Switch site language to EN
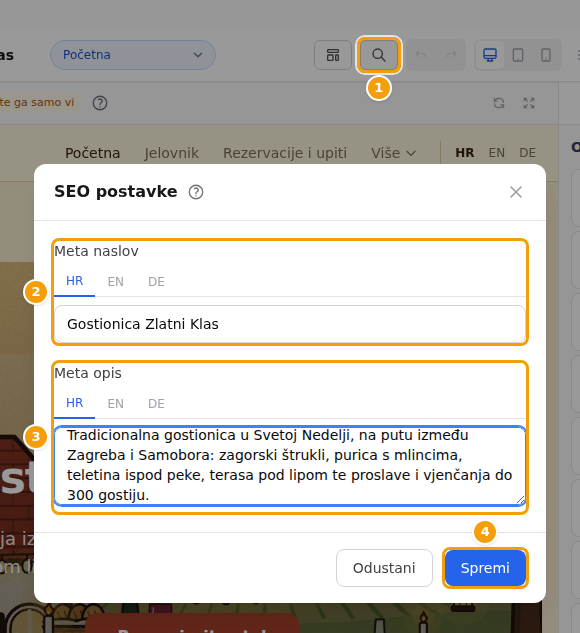This screenshot has width=580, height=633. [496, 153]
